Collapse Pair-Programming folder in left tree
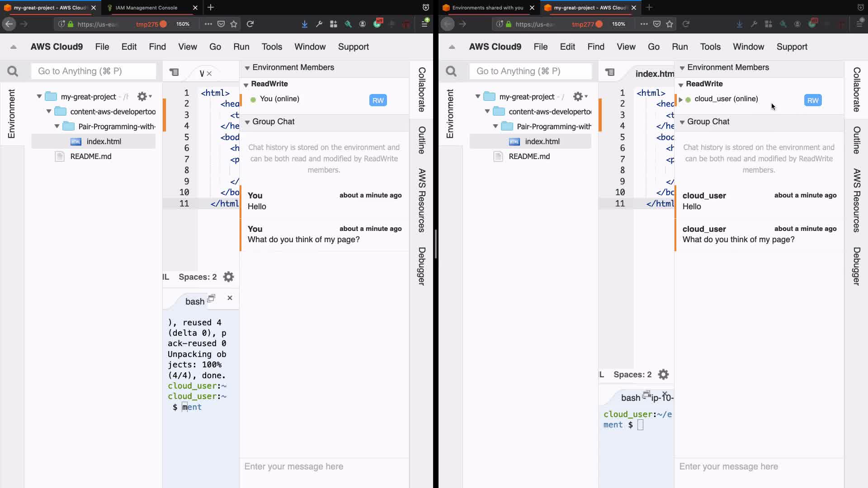The height and width of the screenshot is (488, 868). click(57, 127)
